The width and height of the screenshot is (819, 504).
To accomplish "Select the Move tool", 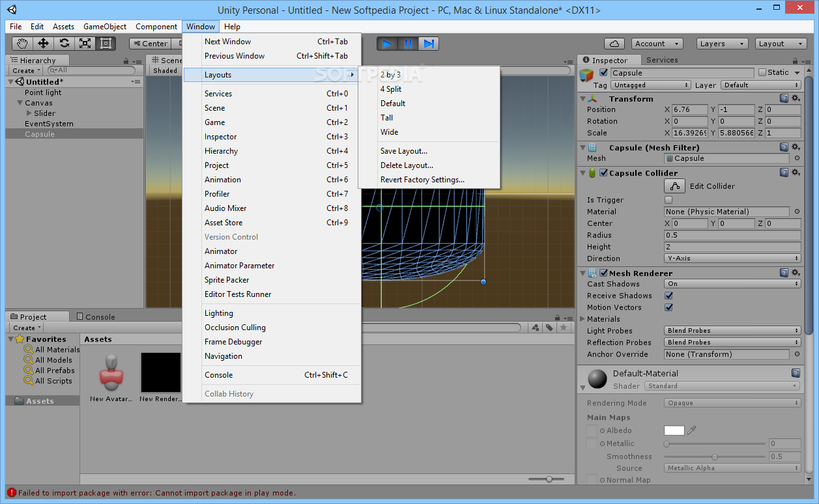I will coord(44,44).
